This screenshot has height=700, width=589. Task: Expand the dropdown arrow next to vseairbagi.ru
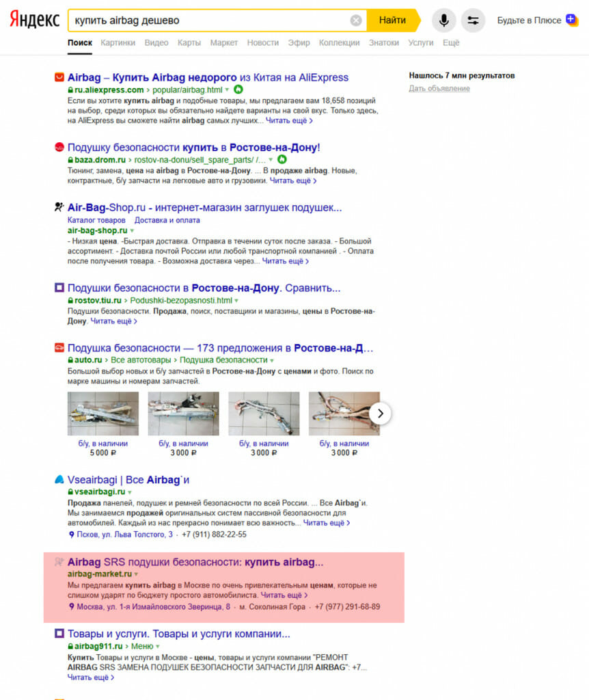(130, 492)
